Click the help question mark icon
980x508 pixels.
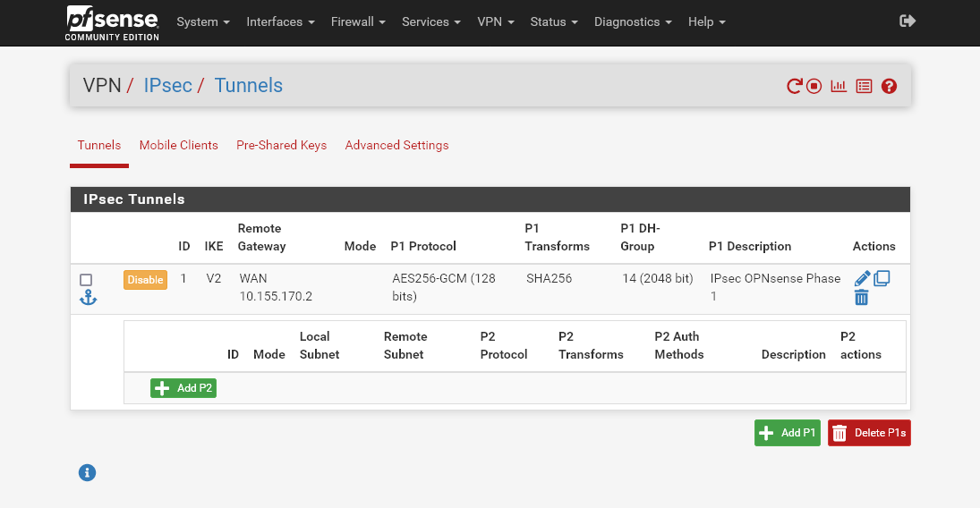889,87
